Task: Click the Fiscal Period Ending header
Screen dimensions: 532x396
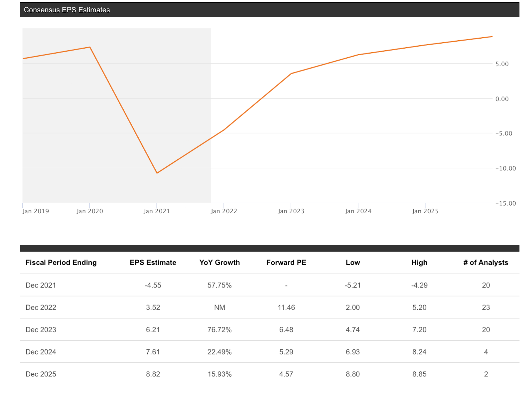Action: (61, 263)
